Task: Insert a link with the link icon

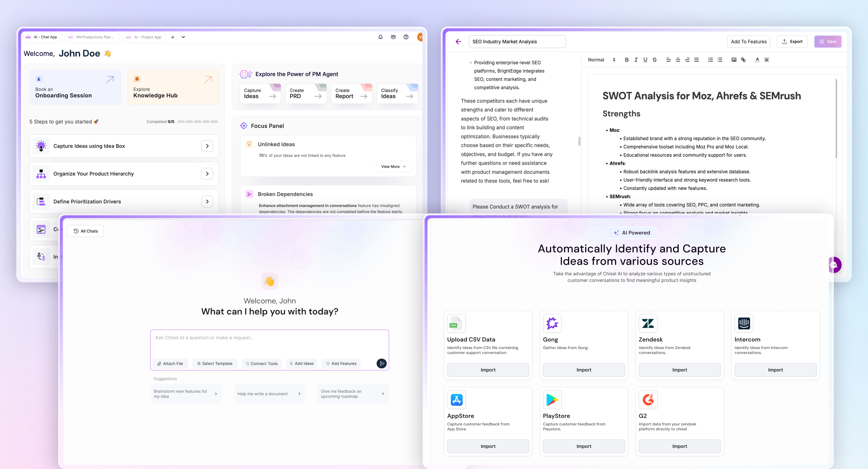Action: pos(743,60)
